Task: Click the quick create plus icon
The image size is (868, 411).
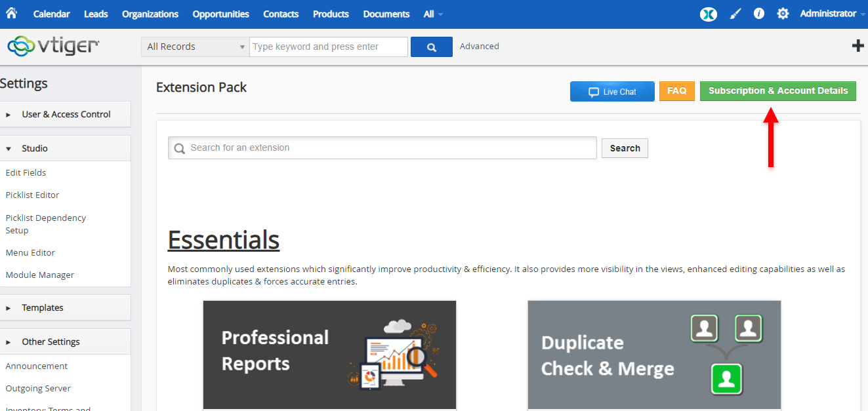Action: point(858,46)
